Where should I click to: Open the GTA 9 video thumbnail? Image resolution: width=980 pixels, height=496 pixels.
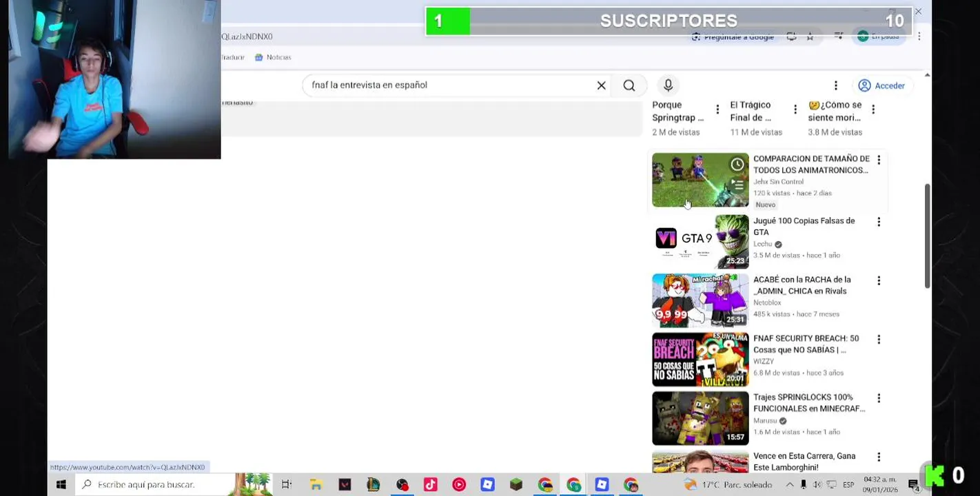[x=700, y=242]
